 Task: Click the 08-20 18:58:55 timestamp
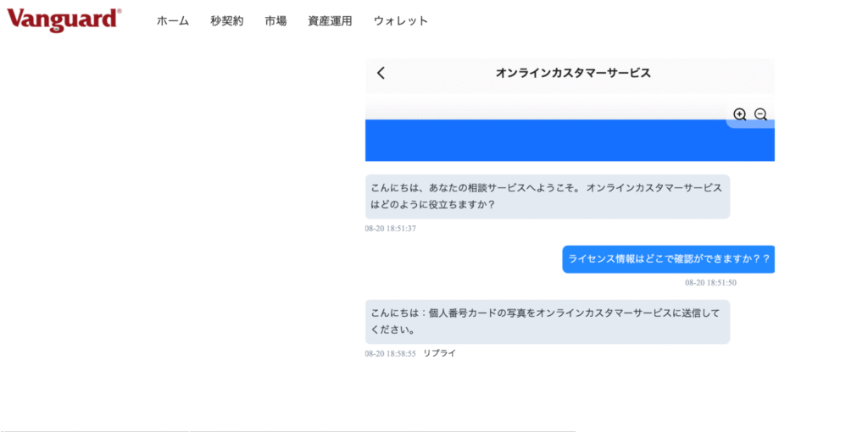(390, 353)
